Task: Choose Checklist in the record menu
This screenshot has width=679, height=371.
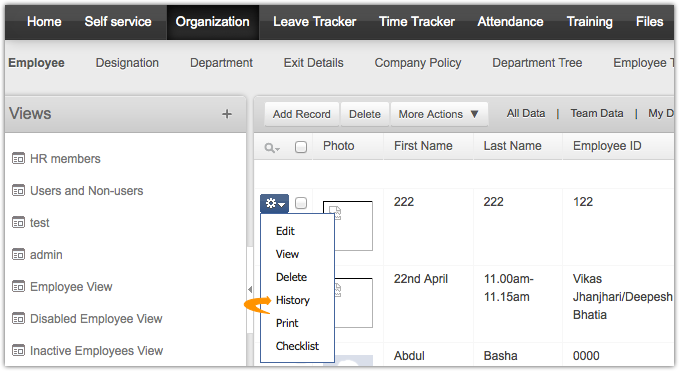Action: [297, 346]
